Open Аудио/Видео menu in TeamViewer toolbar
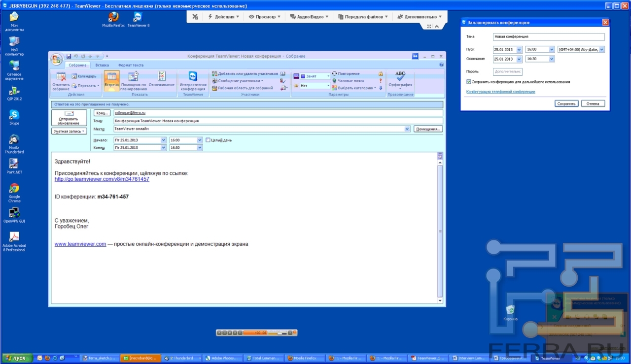This screenshot has height=364, width=631. click(x=310, y=16)
